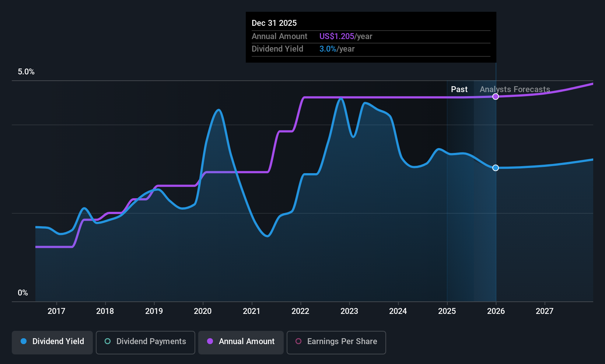This screenshot has height=364, width=605.
Task: Click the blue Dividend Yield legend dot
Action: point(24,341)
